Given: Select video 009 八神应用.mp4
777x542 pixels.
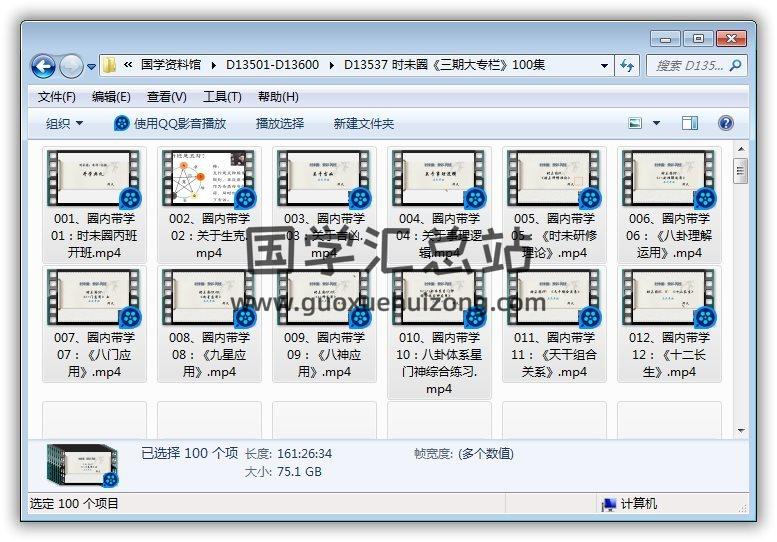Looking at the screenshot, I should tap(324, 324).
